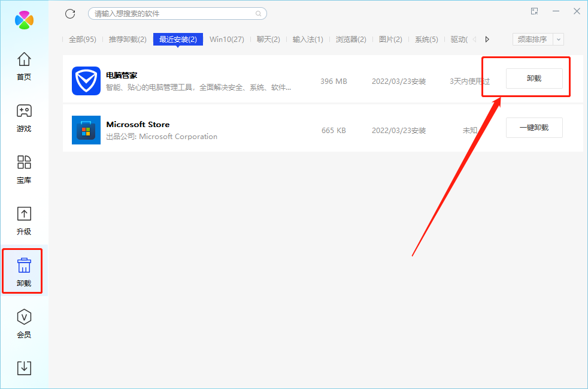Click the 3天内使用过 usage text
This screenshot has width=588, height=389.
pyautogui.click(x=470, y=81)
